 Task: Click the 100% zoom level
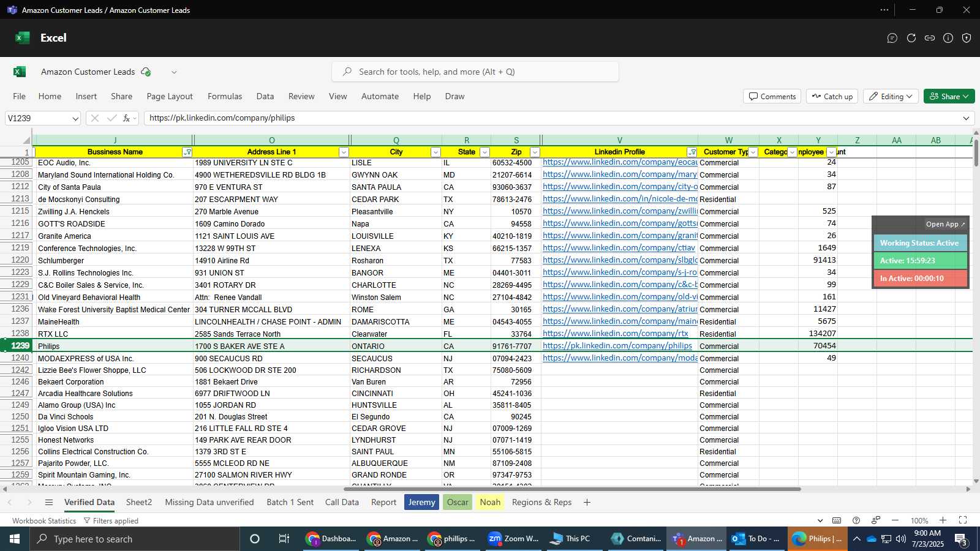tap(919, 521)
